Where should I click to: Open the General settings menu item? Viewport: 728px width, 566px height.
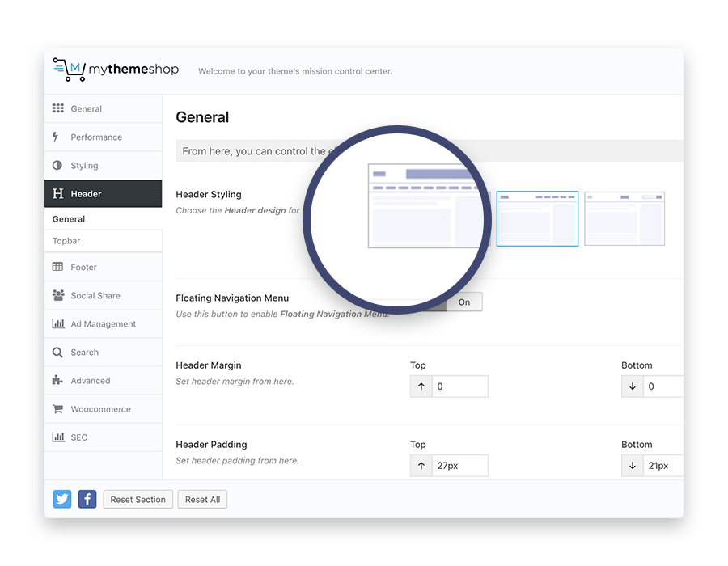click(103, 108)
